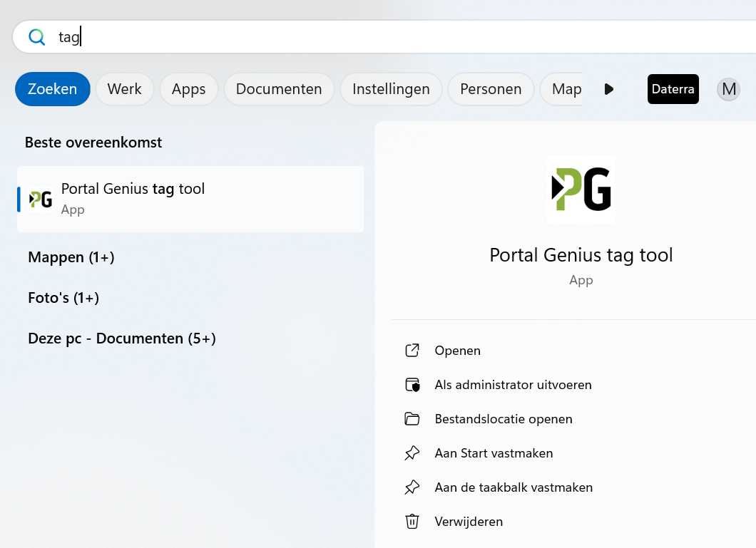Click the Openen launch icon
The width and height of the screenshot is (756, 548).
(412, 351)
